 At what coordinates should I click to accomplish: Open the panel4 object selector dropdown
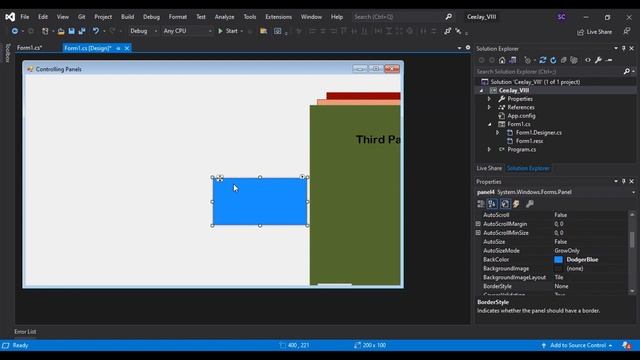pos(633,192)
